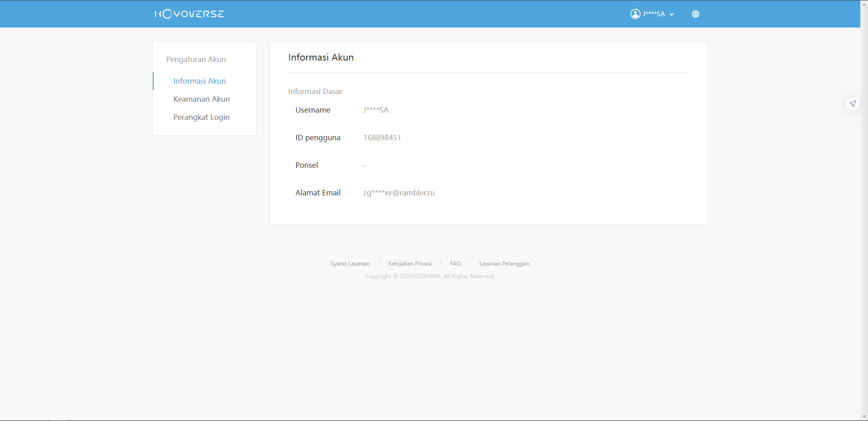Open the Syarat Layanan link
868x421 pixels.
pyautogui.click(x=350, y=264)
